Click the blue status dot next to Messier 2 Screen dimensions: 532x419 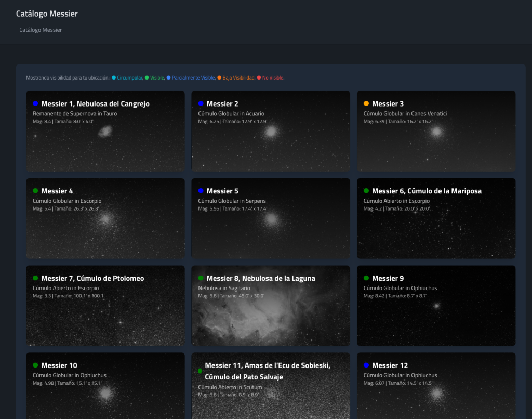201,103
